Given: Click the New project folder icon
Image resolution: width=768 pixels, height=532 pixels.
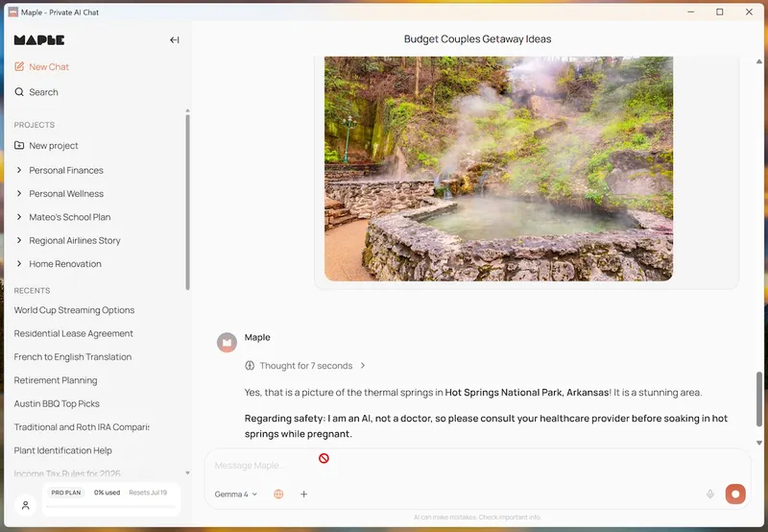Looking at the screenshot, I should pyautogui.click(x=19, y=146).
